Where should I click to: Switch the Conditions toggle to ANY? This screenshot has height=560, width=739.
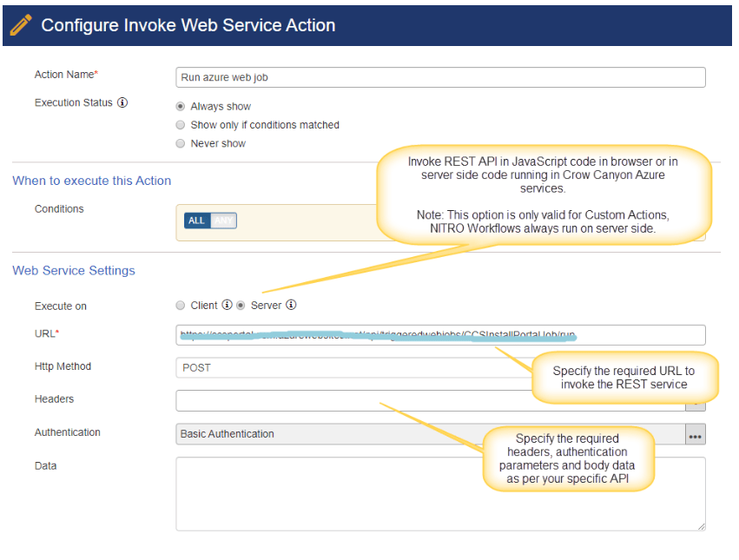(x=223, y=221)
